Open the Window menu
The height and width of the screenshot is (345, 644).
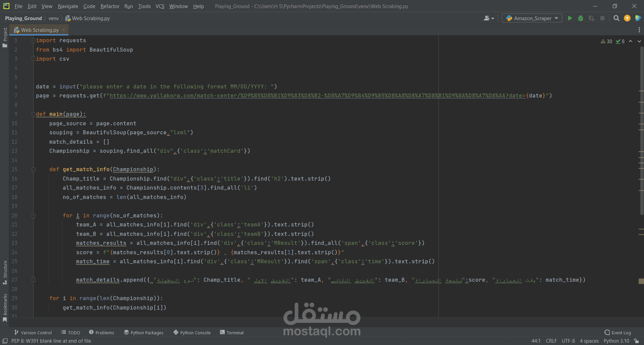(x=178, y=6)
